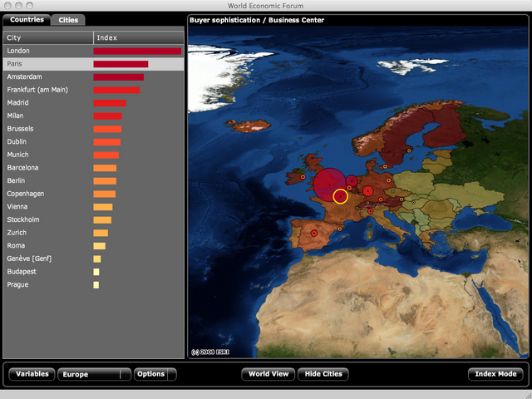Click London's dark red index bar
532x399 pixels.
[x=137, y=52]
